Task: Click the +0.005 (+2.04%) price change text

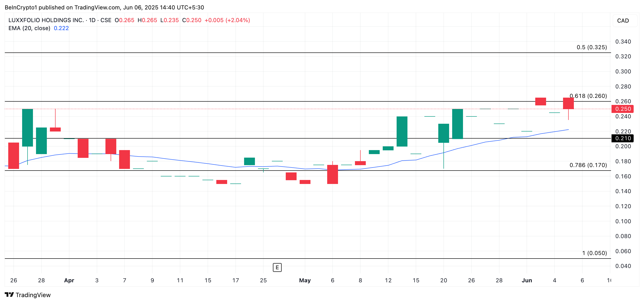Action: pos(227,20)
